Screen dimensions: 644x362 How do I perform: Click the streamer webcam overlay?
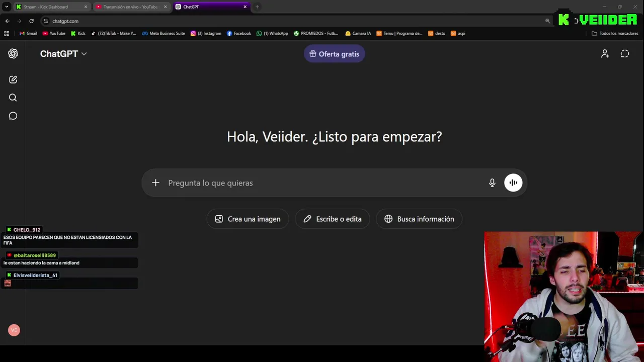(x=564, y=297)
